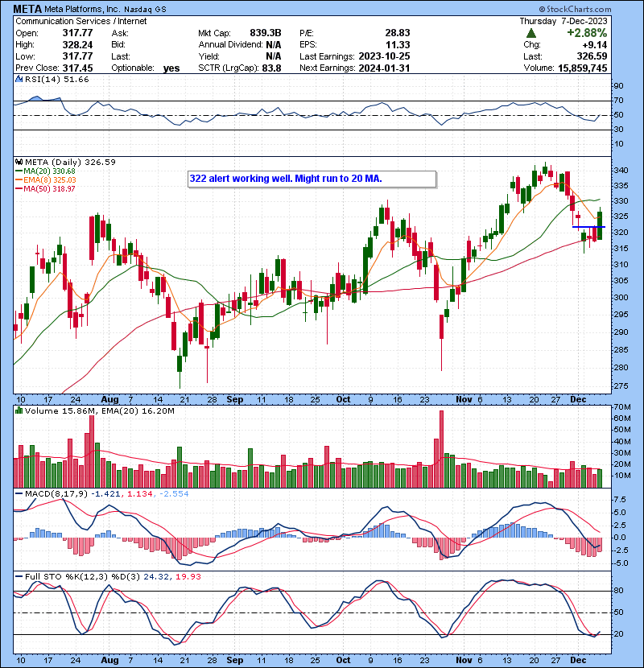
Task: Click the Oct label on the date axis
Action: [345, 399]
